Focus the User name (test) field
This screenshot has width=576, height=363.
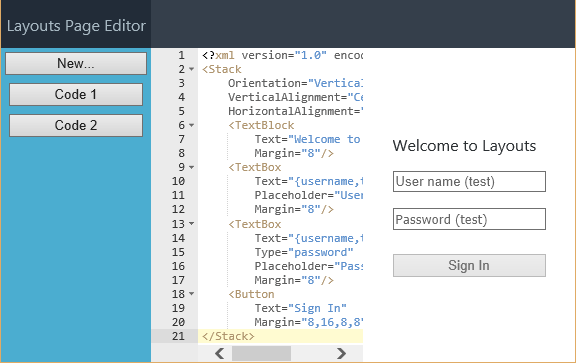469,182
